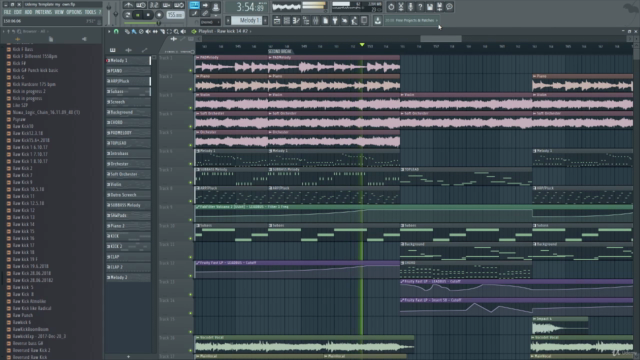Open the OPTIONS menu

click(74, 12)
